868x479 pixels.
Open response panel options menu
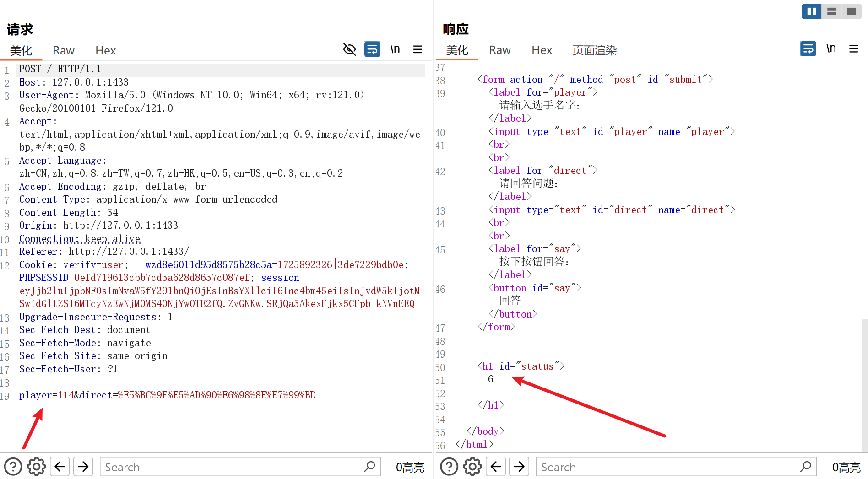854,48
